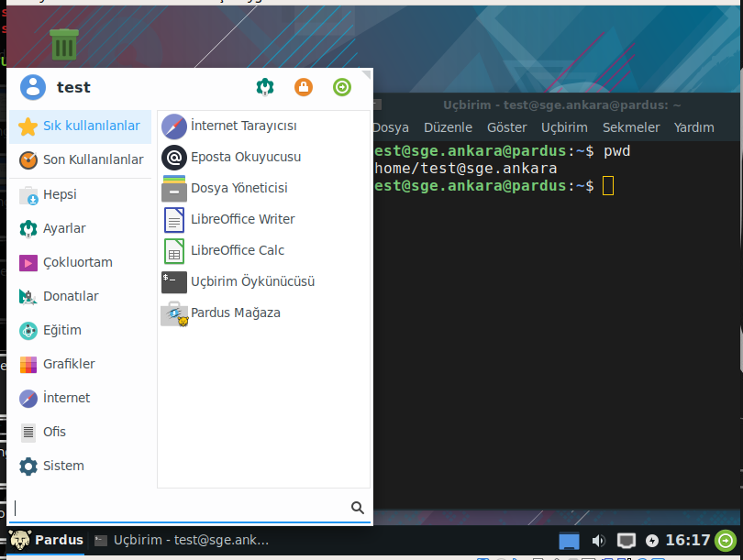
Task: Click the volume speaker icon in the tray
Action: [598, 541]
